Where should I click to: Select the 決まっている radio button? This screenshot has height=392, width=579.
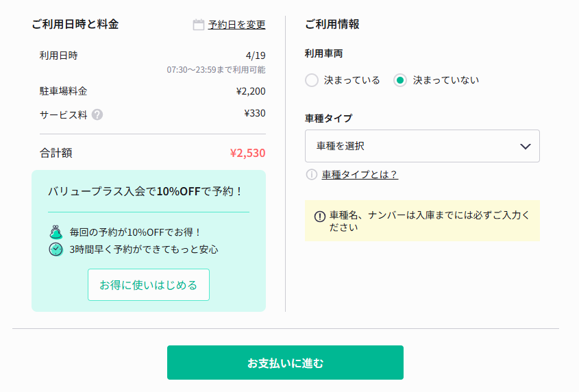312,80
